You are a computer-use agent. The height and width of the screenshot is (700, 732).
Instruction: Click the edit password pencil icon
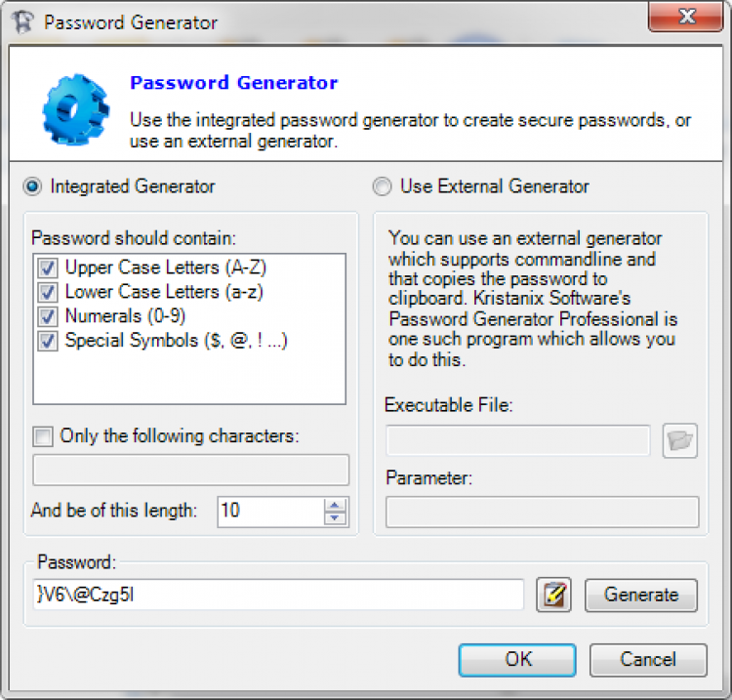[x=553, y=595]
